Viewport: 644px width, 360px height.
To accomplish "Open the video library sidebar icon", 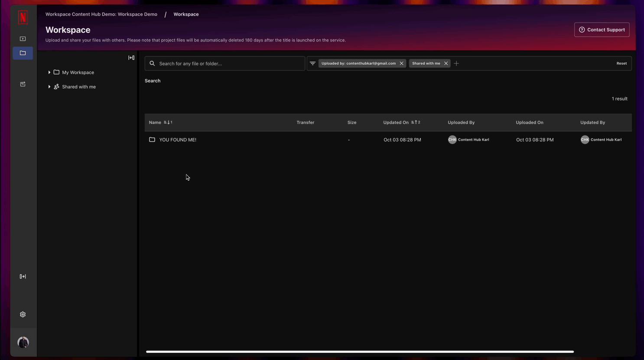I will pyautogui.click(x=23, y=39).
